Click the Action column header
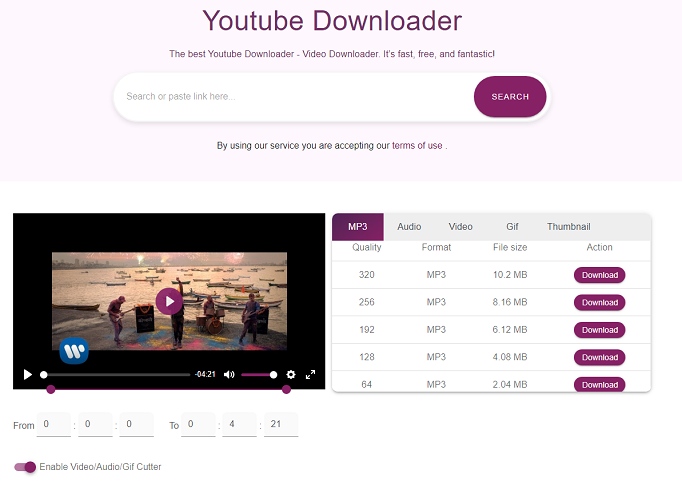The height and width of the screenshot is (482, 682). point(599,247)
